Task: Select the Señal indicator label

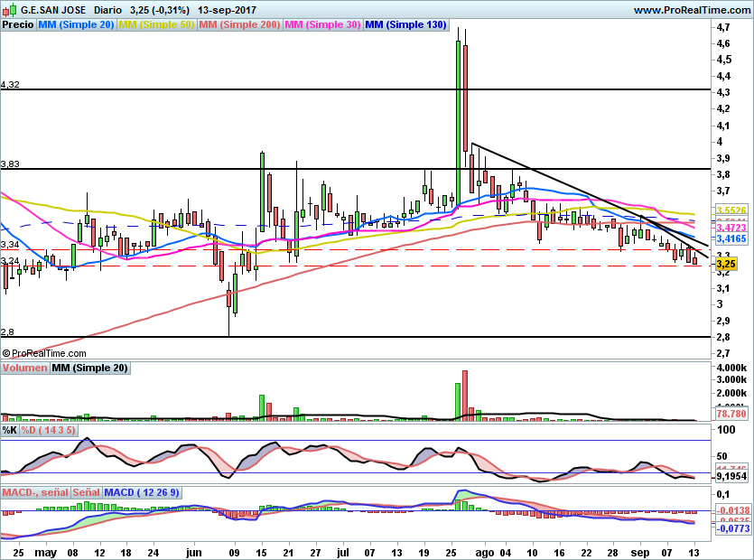Action: 86,493
